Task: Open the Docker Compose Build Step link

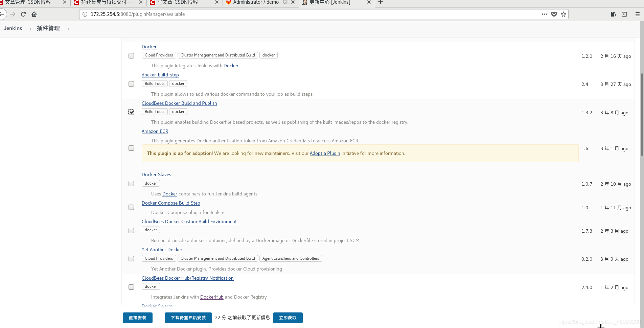Action: [171, 203]
